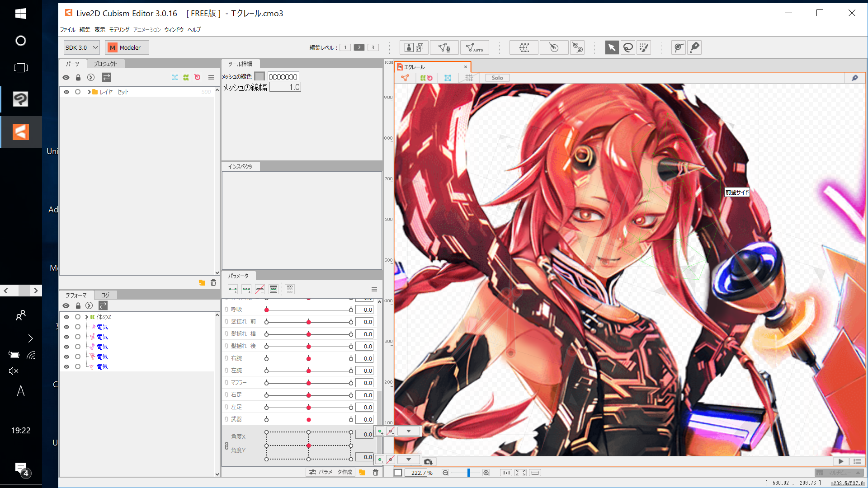Image resolution: width=868 pixels, height=488 pixels.
Task: Click red rotation deformer icon in parts panel
Action: point(198,77)
